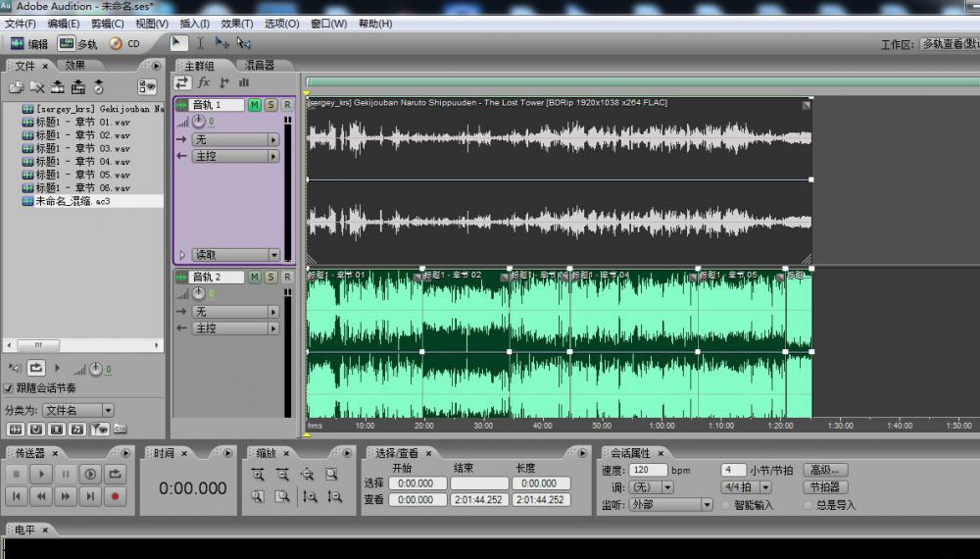The height and width of the screenshot is (559, 980).
Task: Click Go to End transport button
Action: tap(90, 496)
